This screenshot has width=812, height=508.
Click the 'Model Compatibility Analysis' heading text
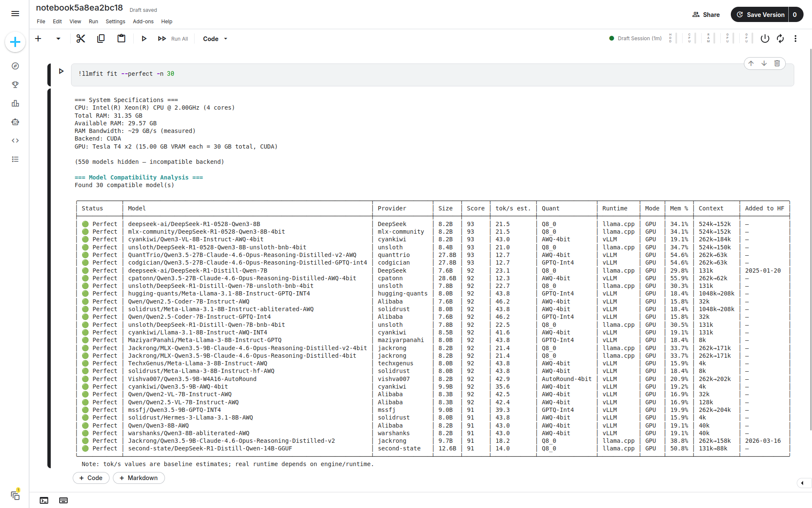(139, 177)
